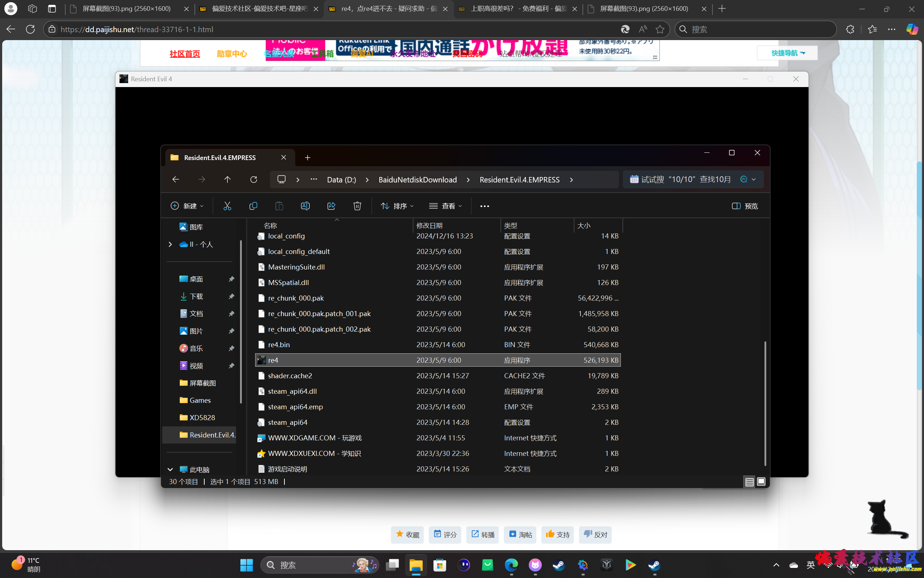Click the 收藏 button below the post

coord(407,534)
